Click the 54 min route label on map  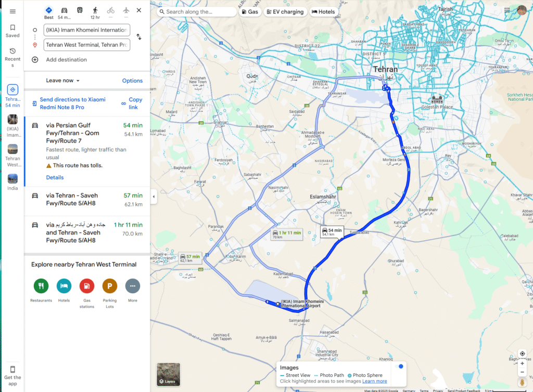click(332, 232)
